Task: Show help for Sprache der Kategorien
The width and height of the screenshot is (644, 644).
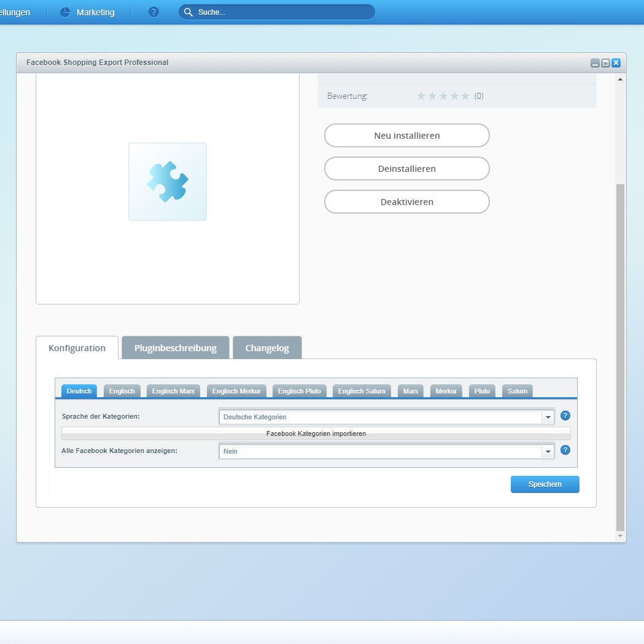Action: click(x=565, y=416)
